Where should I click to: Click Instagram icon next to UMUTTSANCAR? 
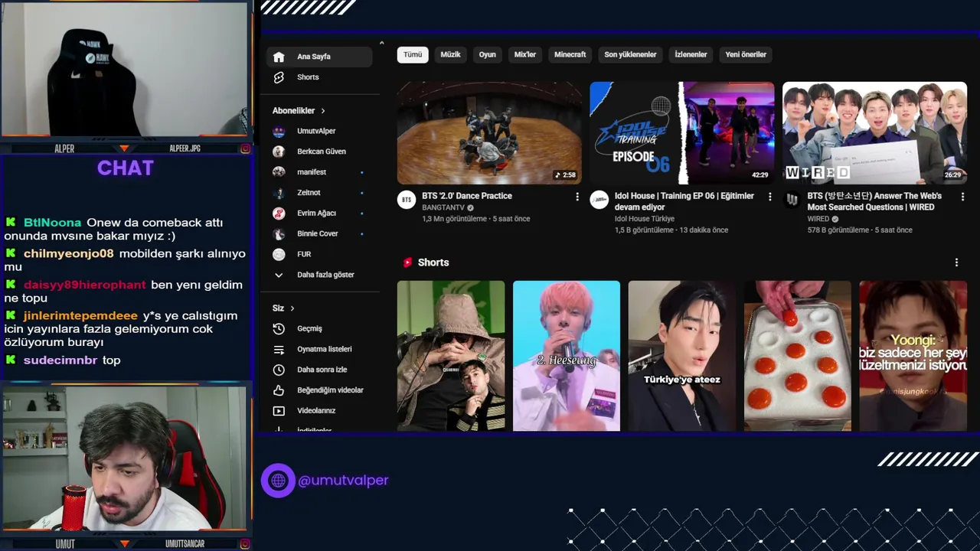(245, 544)
